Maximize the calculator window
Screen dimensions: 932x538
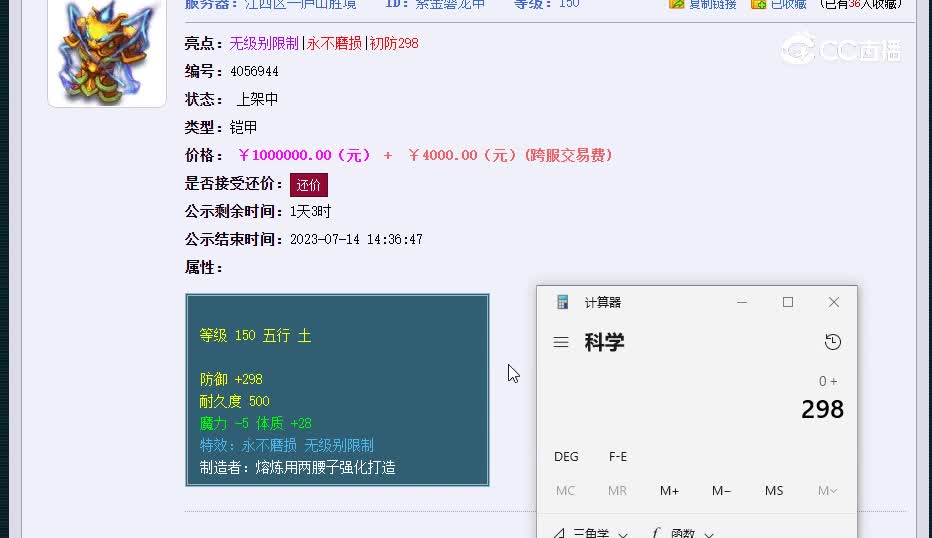[788, 302]
